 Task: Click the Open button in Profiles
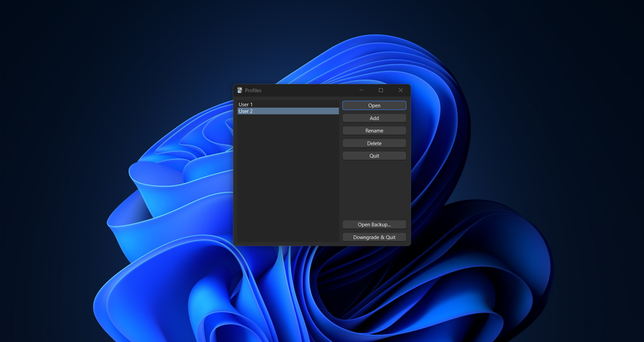tap(374, 106)
